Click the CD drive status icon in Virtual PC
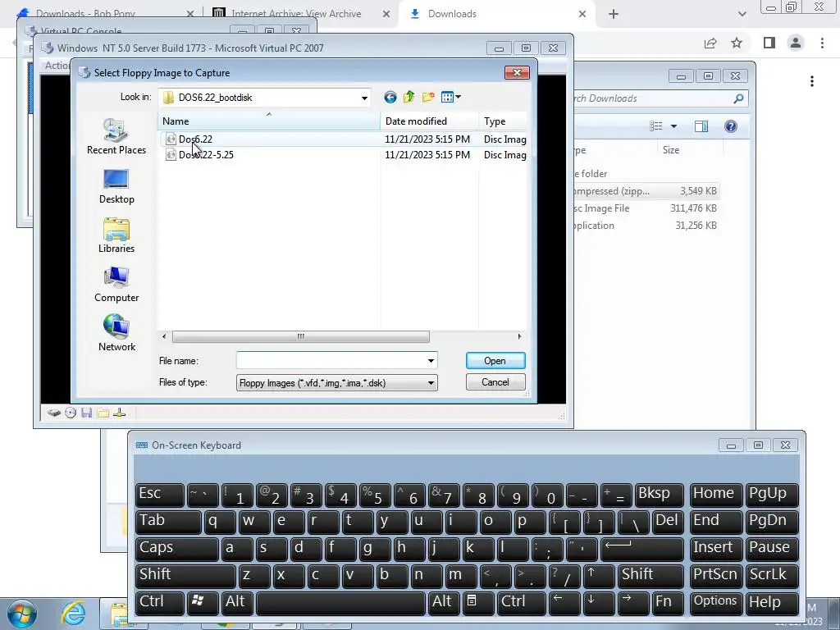840x630 pixels. pos(71,413)
